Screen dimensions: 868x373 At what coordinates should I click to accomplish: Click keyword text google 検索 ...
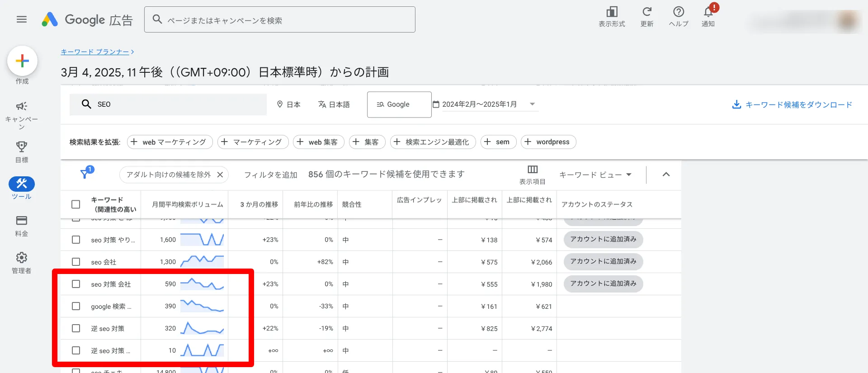pyautogui.click(x=111, y=307)
